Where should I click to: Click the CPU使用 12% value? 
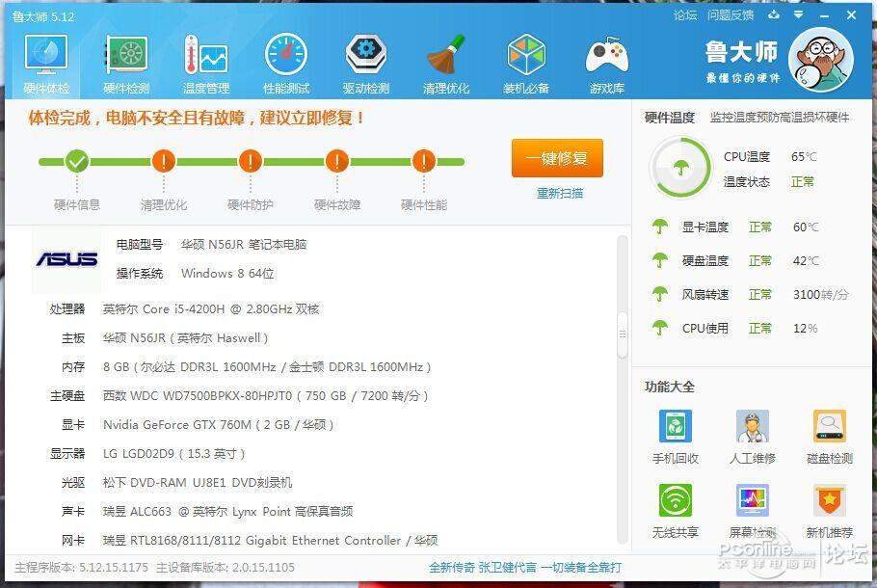pos(805,328)
